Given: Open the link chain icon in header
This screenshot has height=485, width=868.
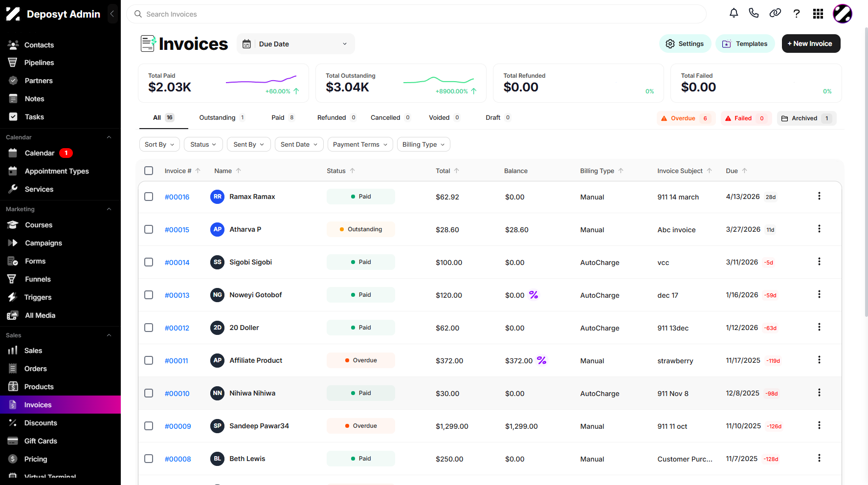Looking at the screenshot, I should tap(775, 13).
